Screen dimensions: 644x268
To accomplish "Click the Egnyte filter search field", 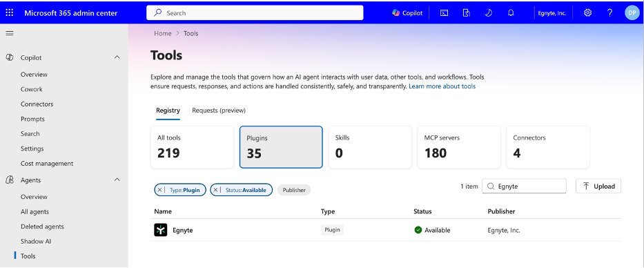I will point(524,186).
